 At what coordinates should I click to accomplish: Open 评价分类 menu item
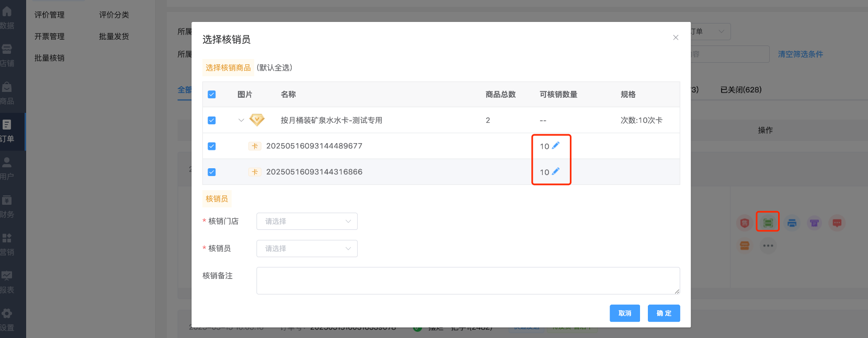114,15
